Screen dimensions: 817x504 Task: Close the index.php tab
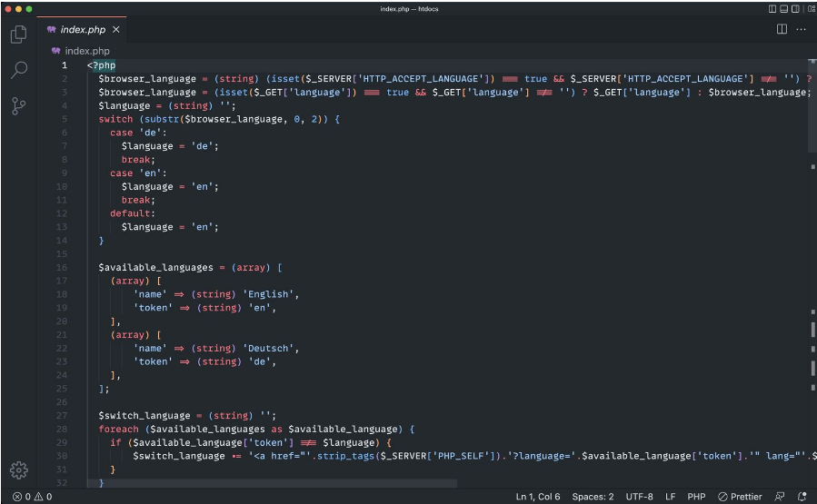pyautogui.click(x=116, y=30)
